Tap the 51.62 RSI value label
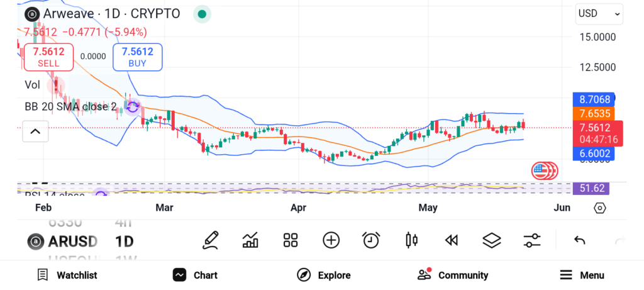This screenshot has width=644, height=290. (x=591, y=189)
